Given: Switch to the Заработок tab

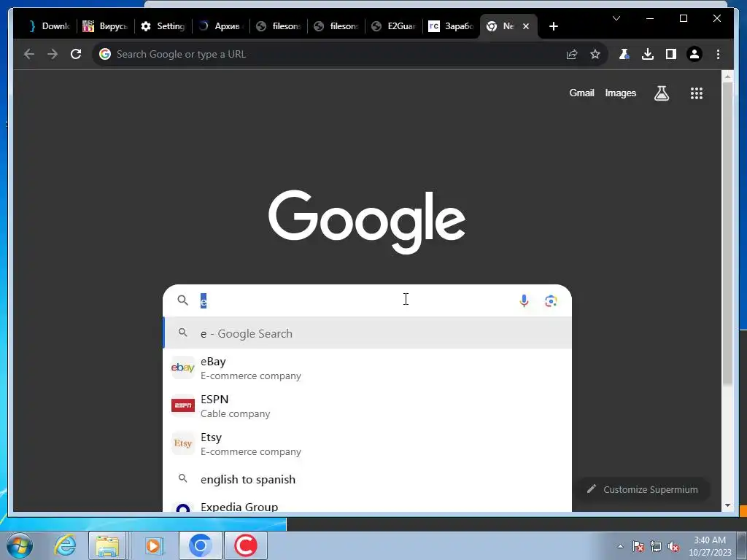Looking at the screenshot, I should click(452, 26).
